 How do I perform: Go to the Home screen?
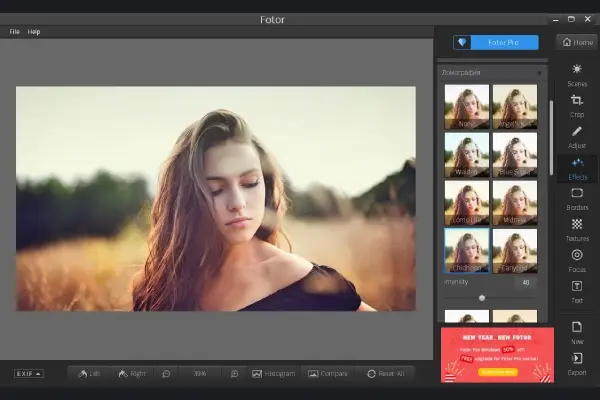[577, 42]
